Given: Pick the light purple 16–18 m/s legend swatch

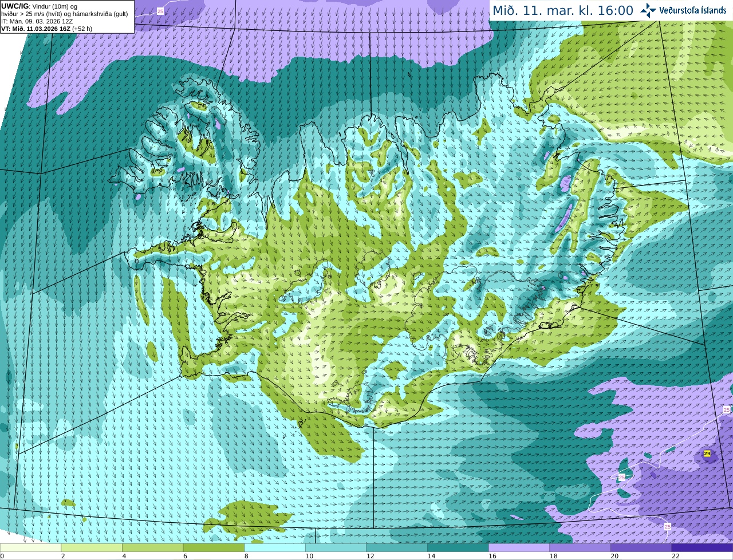Looking at the screenshot, I should [x=519, y=548].
